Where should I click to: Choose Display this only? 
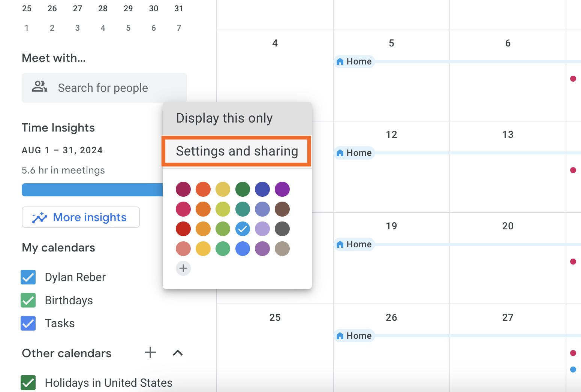237,118
